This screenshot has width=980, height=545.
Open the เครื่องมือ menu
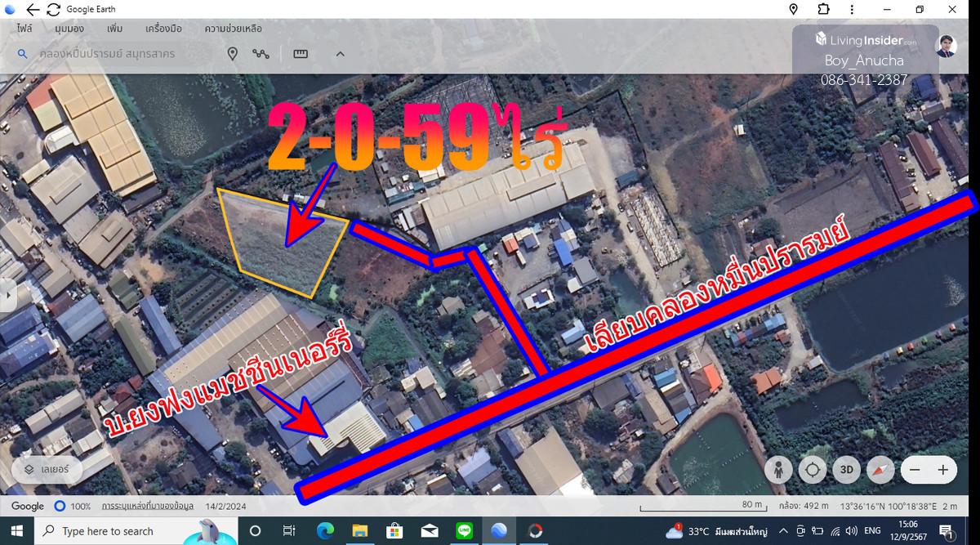(163, 29)
